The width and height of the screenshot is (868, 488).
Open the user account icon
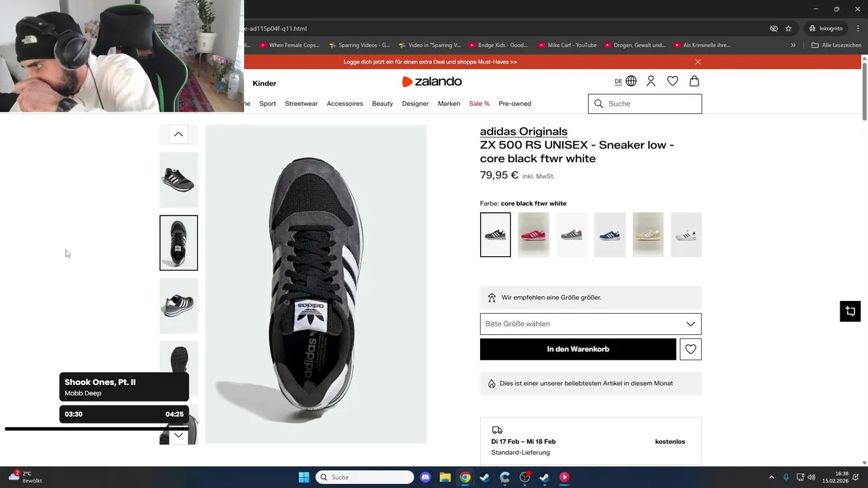pos(651,81)
